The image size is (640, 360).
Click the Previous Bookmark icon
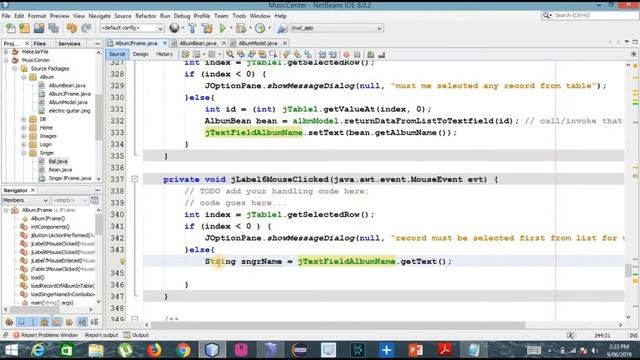[x=287, y=54]
